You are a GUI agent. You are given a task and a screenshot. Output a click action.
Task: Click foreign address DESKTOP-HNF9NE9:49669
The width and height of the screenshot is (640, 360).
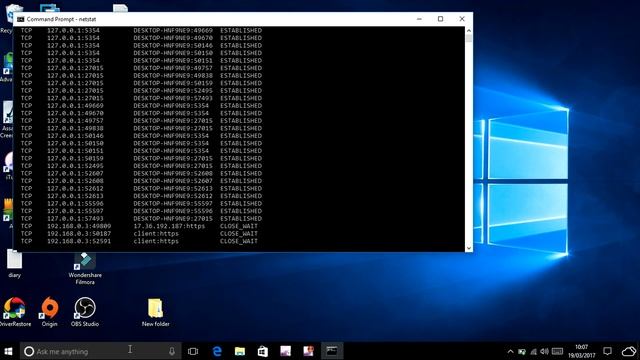(x=173, y=31)
